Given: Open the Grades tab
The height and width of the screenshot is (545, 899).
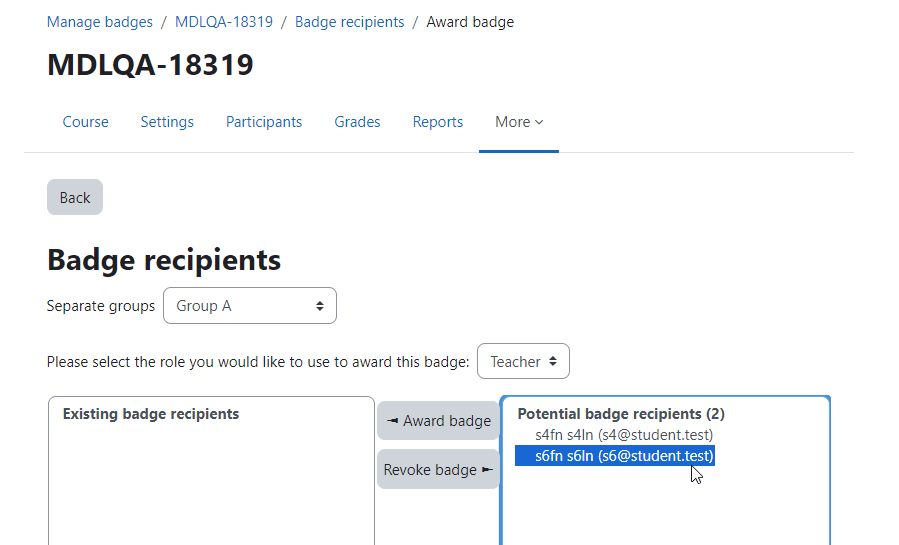Looking at the screenshot, I should [x=357, y=122].
